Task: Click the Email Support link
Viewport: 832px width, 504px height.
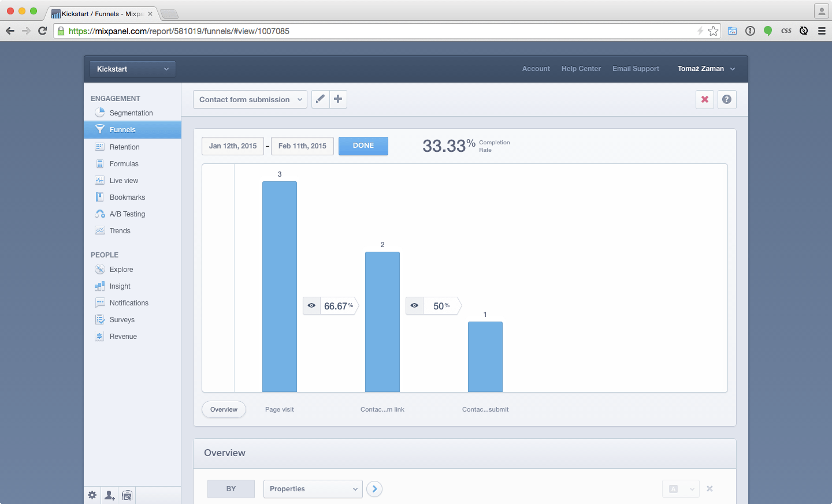Action: point(636,69)
